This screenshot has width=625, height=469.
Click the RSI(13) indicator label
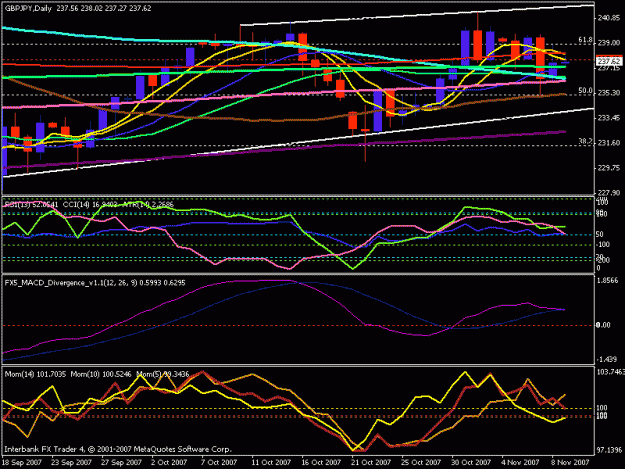[x=31, y=204]
